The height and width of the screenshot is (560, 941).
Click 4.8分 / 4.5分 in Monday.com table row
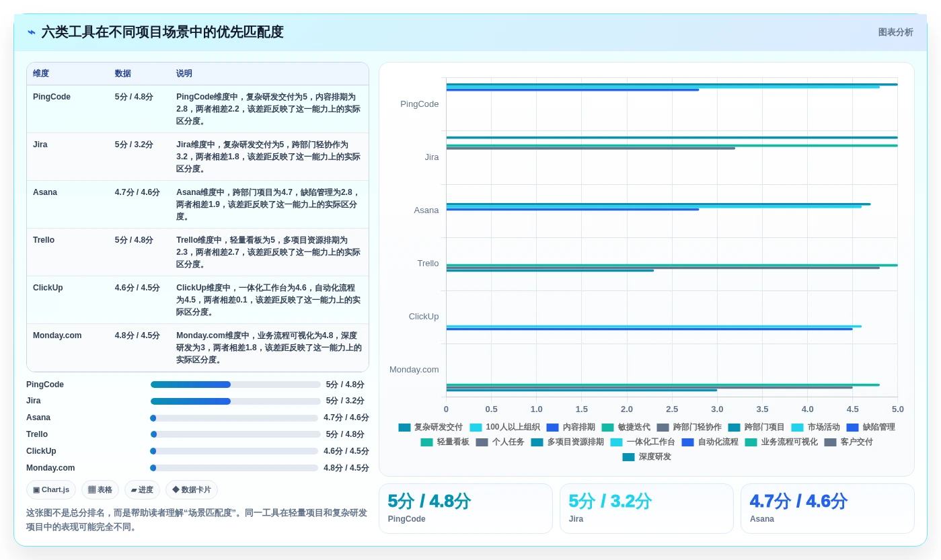[137, 335]
